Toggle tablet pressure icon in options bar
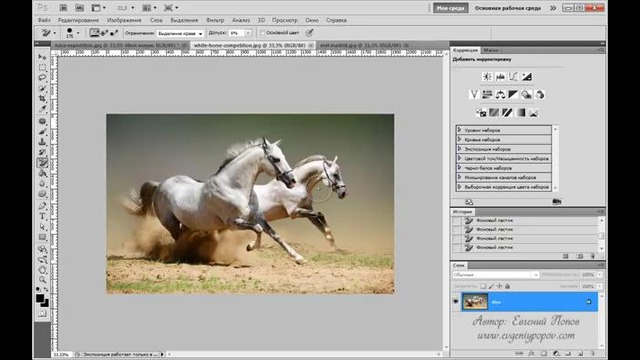 [309, 33]
